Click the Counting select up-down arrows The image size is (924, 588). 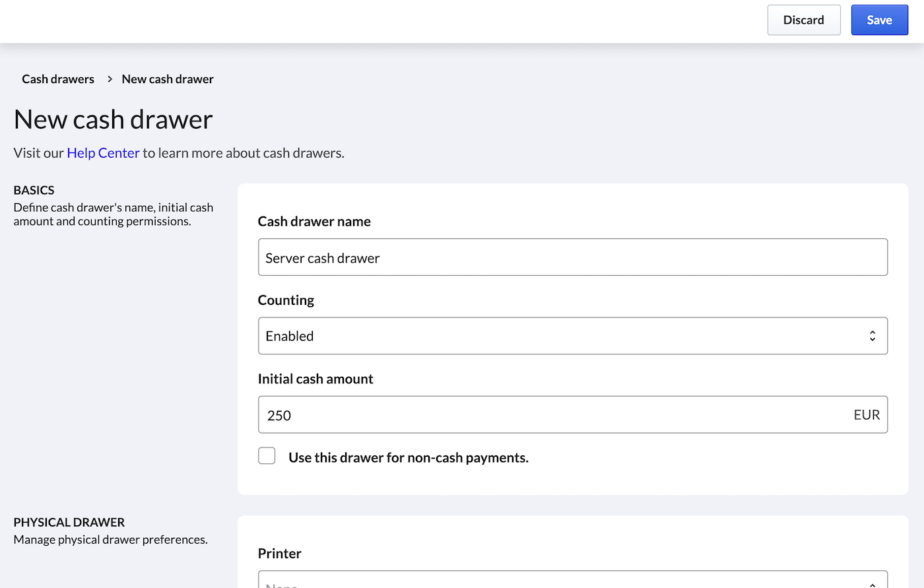[x=872, y=336]
